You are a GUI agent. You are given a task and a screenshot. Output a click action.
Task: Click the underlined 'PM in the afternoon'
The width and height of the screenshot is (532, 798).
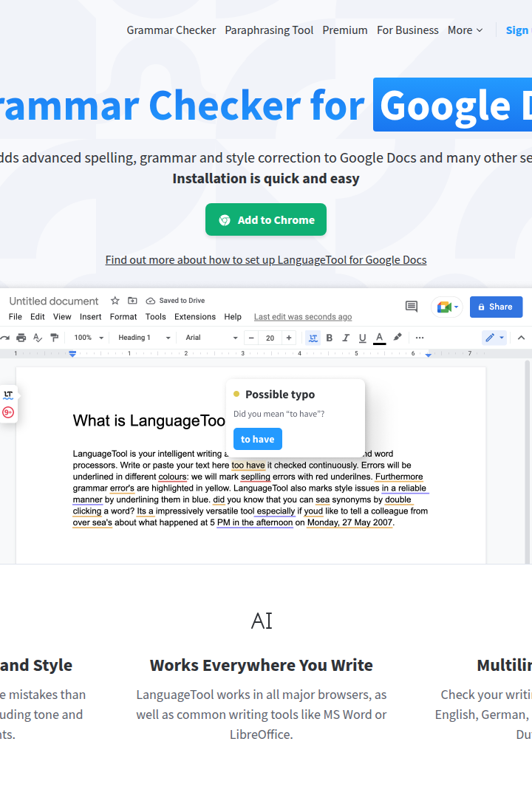(255, 522)
